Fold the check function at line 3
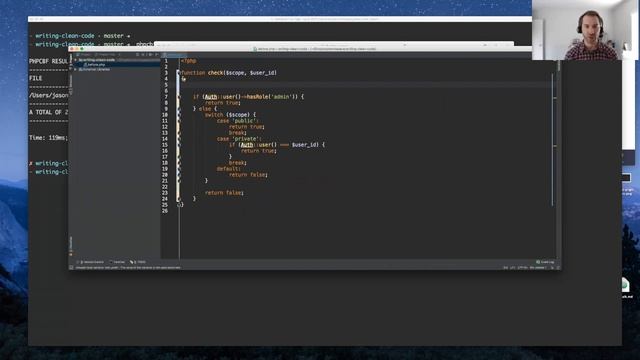The height and width of the screenshot is (360, 640). pyautogui.click(x=178, y=73)
